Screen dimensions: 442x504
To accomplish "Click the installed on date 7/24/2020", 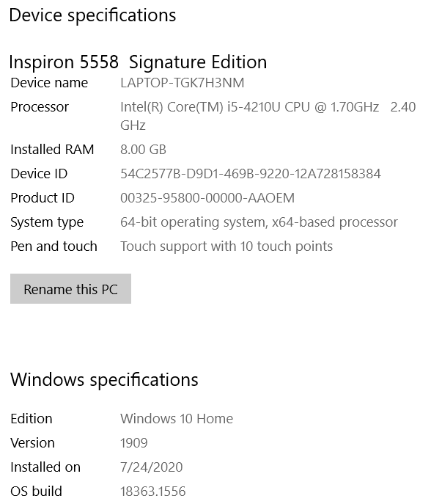I will coord(151,467).
